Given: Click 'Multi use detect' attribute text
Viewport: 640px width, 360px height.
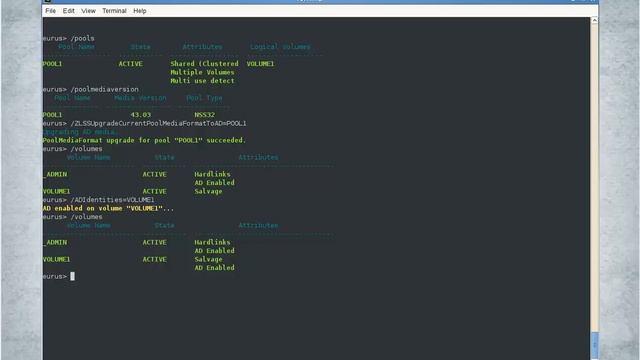Looking at the screenshot, I should click(202, 81).
